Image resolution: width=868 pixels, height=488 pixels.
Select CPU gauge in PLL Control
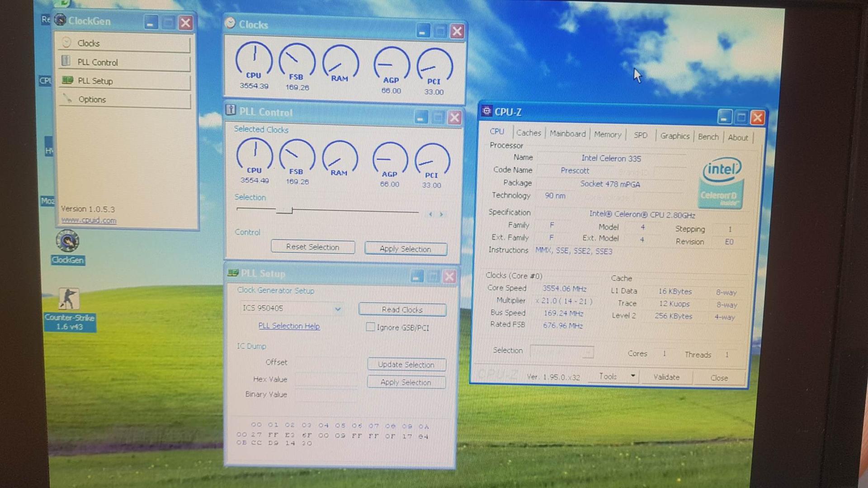tap(255, 161)
